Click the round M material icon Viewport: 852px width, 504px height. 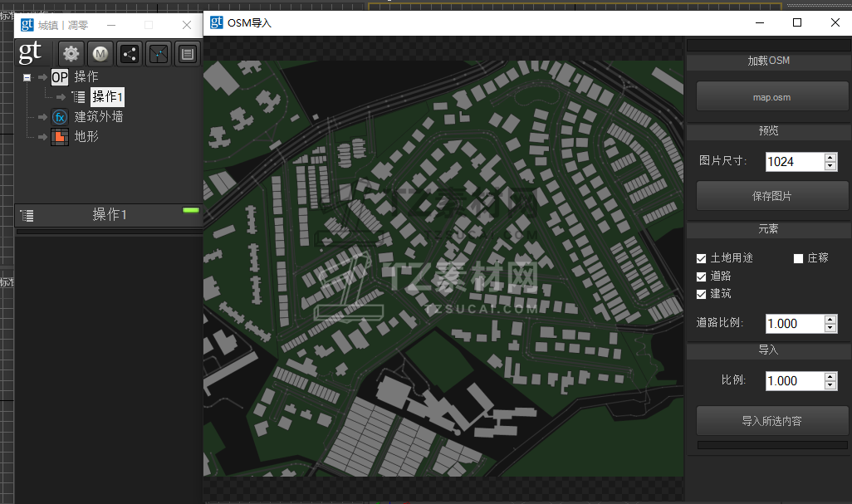pos(100,54)
